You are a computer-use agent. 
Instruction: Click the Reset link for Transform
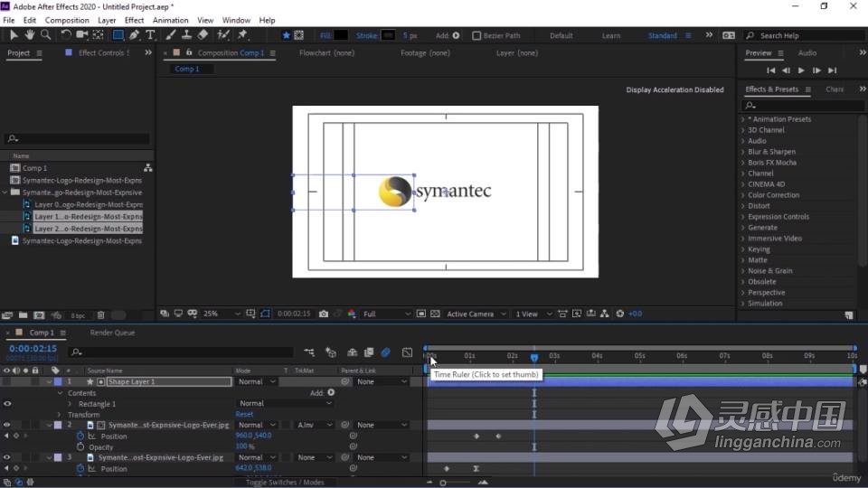244,415
